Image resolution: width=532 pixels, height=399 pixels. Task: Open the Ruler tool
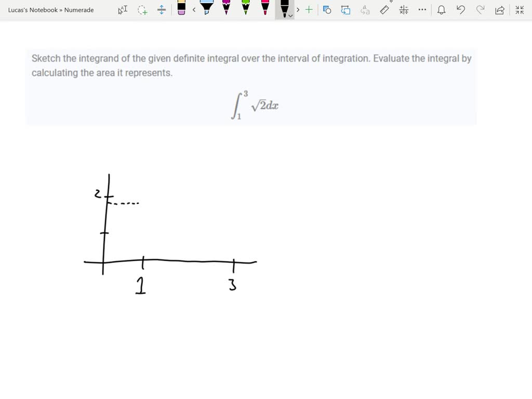coord(384,9)
